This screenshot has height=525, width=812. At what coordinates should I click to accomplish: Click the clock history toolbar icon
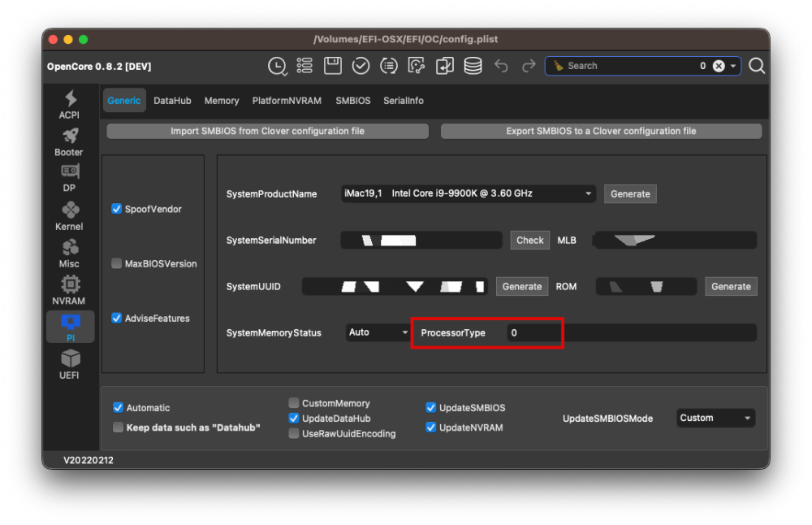pos(278,66)
